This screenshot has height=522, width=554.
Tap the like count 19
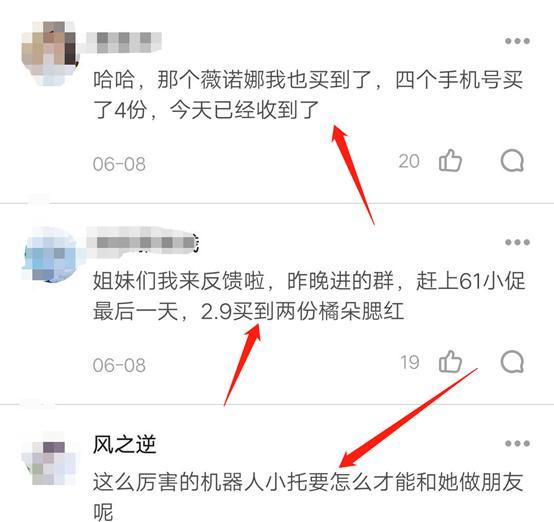point(410,362)
